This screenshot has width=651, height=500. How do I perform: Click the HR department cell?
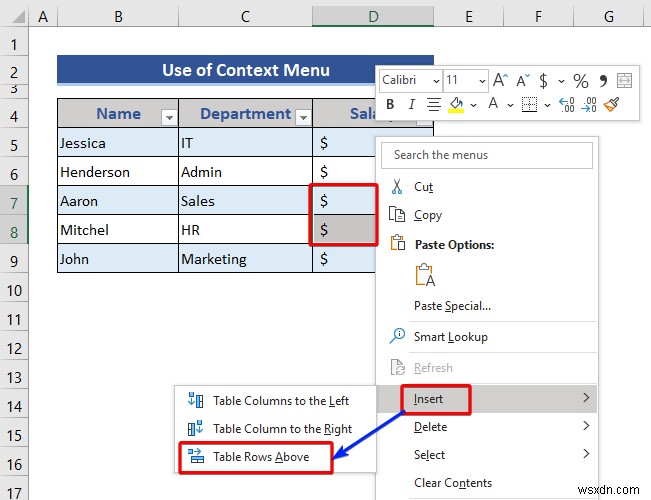click(x=245, y=230)
